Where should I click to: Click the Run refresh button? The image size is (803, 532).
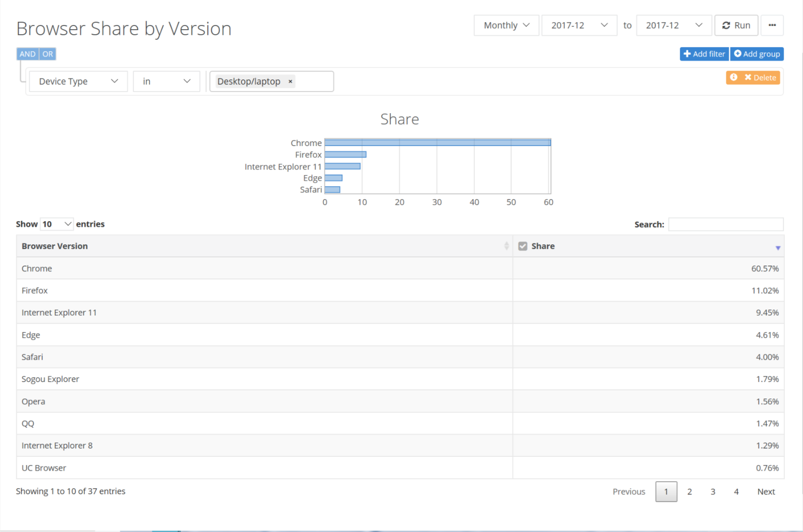736,25
